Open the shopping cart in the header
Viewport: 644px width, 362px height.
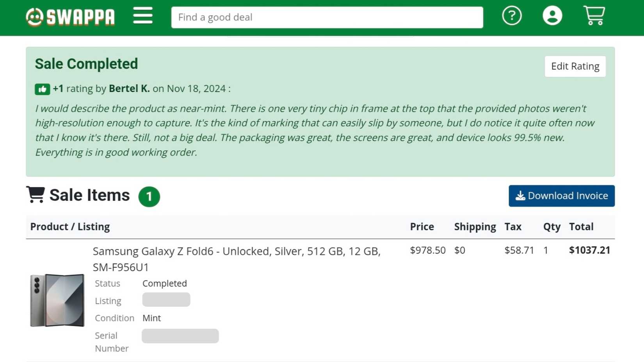pos(594,16)
